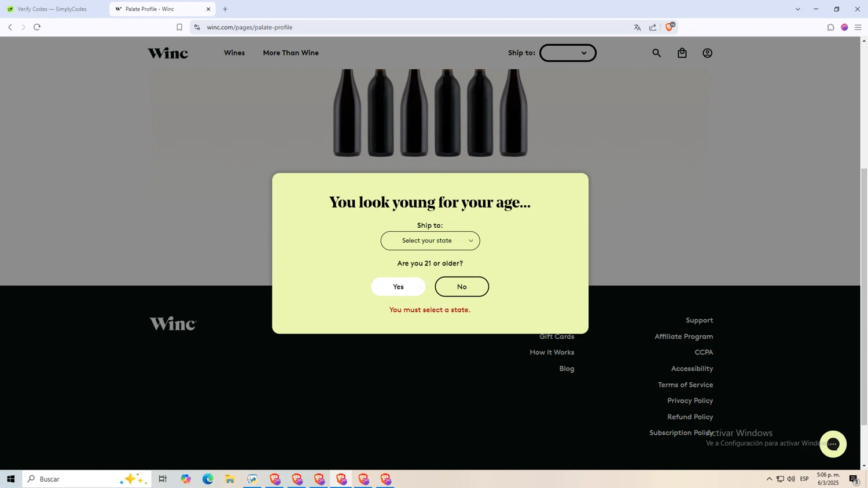Open a new browser tab
Image resolution: width=868 pixels, height=488 pixels.
[x=225, y=9]
